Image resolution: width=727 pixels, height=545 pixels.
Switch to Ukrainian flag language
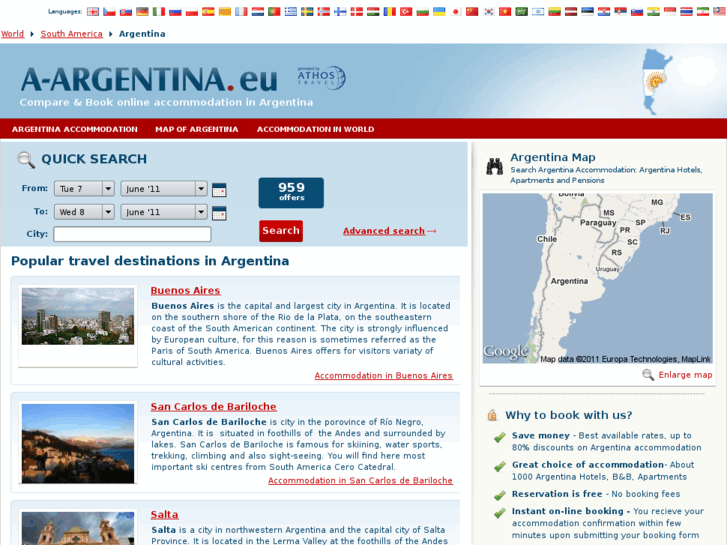[x=439, y=12]
